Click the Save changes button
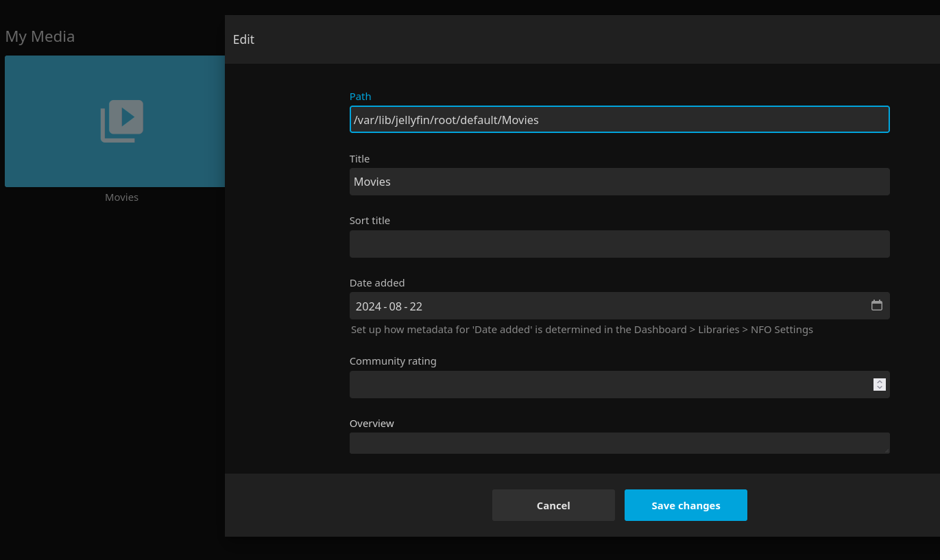The height and width of the screenshot is (560, 940). [x=686, y=505]
